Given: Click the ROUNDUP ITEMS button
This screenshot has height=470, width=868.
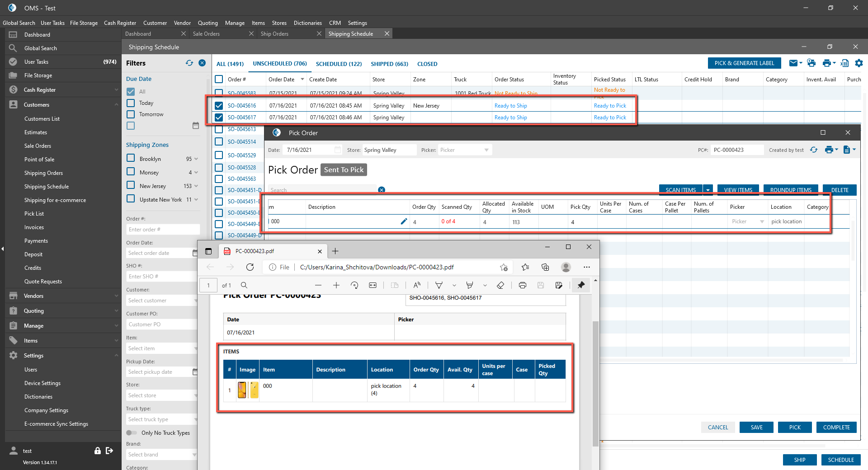Looking at the screenshot, I should (791, 190).
